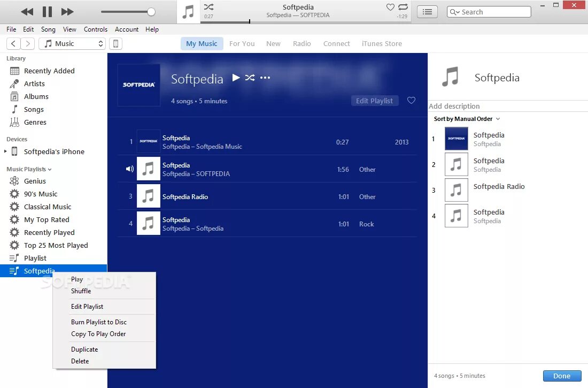Click the iPhone device button
588x388 pixels.
[115, 43]
